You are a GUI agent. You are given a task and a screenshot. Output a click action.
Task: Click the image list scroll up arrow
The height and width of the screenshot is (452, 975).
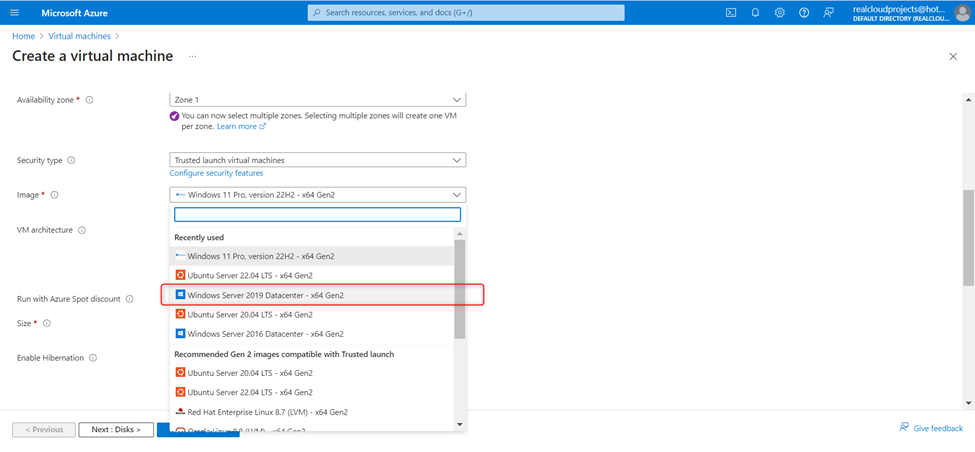point(460,234)
